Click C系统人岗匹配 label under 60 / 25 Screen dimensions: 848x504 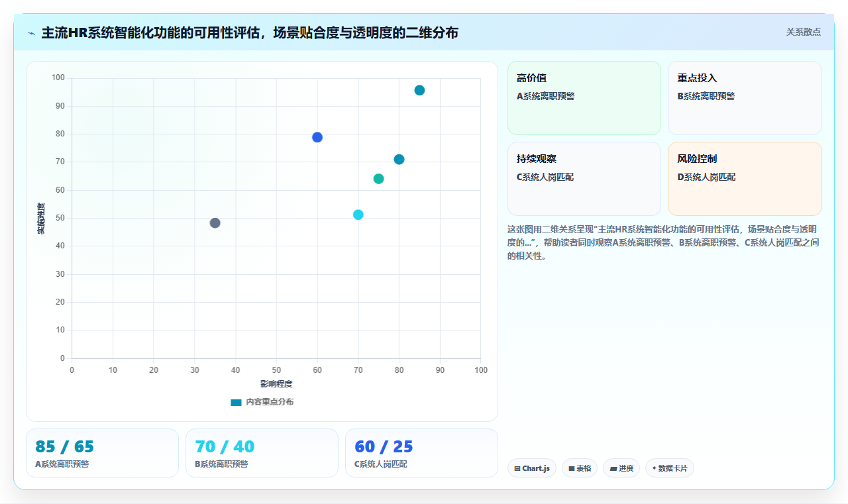(x=381, y=464)
